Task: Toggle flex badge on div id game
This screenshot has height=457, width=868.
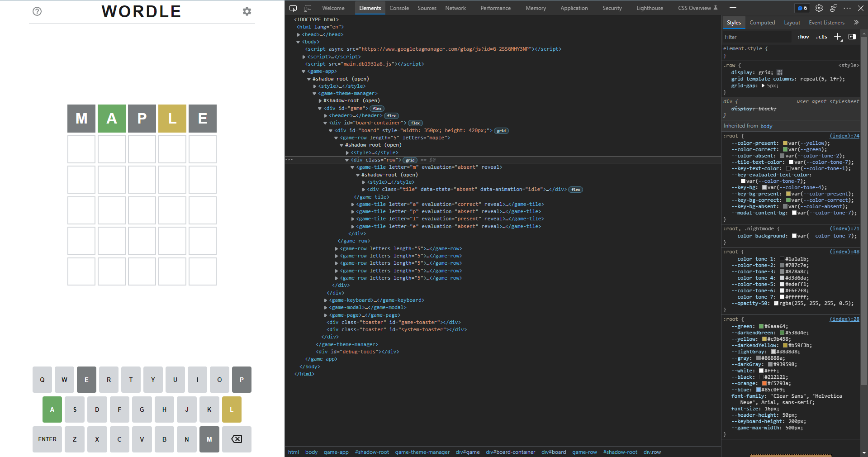Action: pyautogui.click(x=377, y=109)
